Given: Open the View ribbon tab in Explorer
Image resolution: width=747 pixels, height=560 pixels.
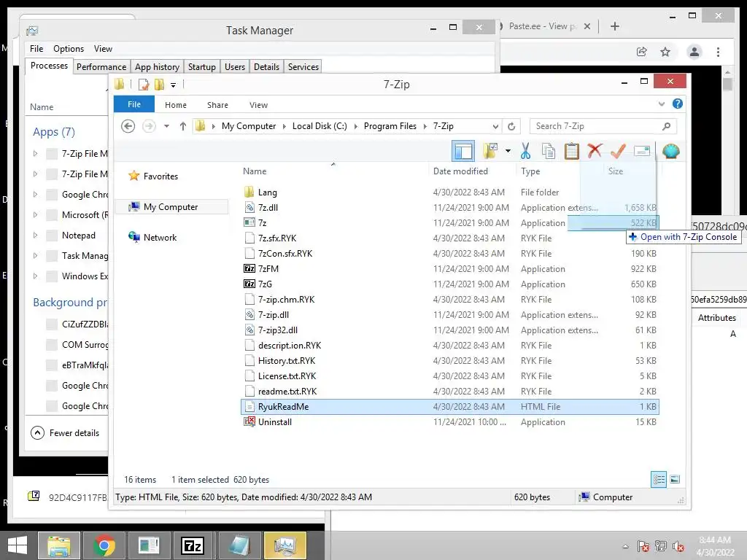Looking at the screenshot, I should point(258,105).
